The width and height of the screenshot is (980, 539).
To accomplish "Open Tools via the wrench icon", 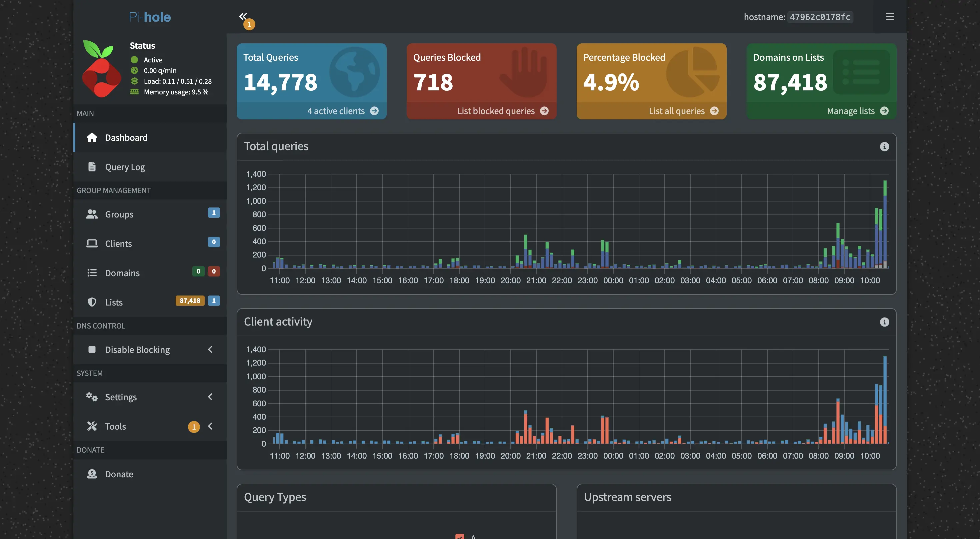I will point(92,426).
